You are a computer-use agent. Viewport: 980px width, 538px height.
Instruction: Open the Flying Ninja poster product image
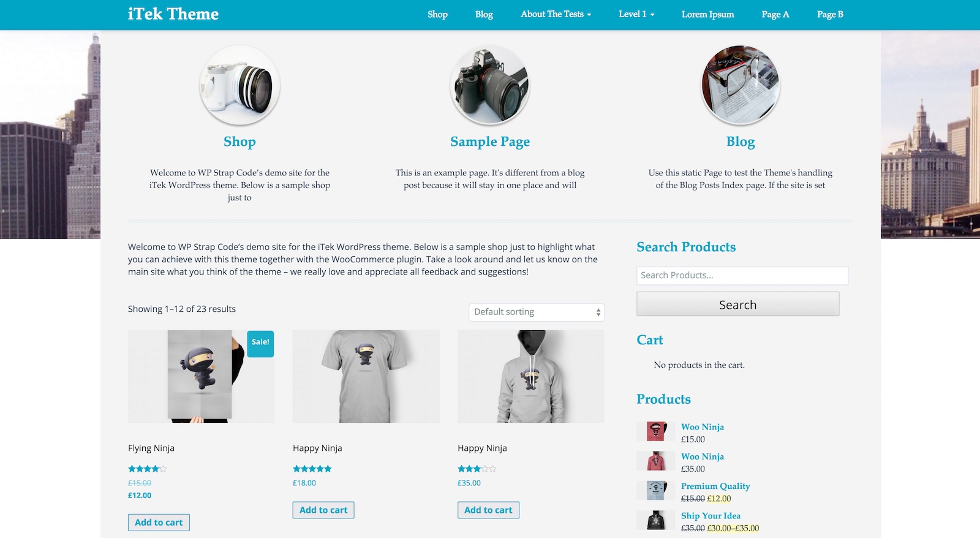(201, 376)
